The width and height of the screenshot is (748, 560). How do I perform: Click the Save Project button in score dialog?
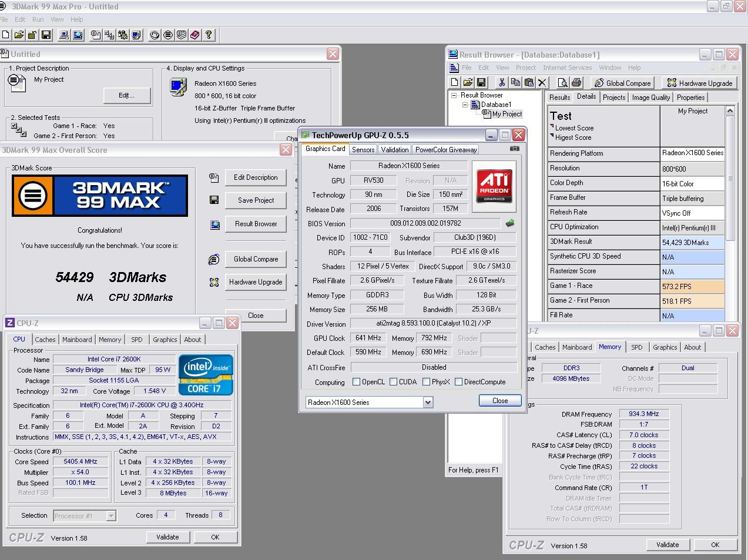[256, 200]
